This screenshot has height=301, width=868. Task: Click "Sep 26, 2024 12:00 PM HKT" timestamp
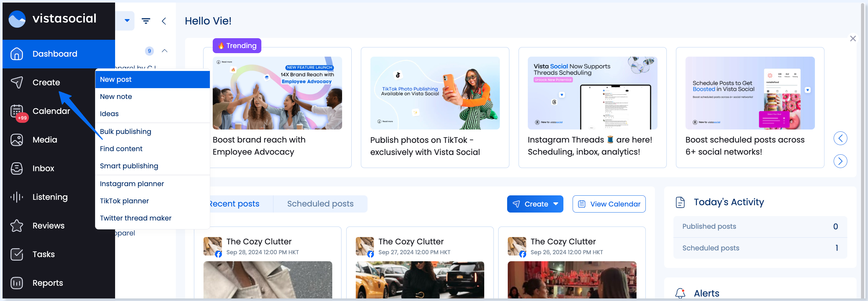[x=566, y=252]
